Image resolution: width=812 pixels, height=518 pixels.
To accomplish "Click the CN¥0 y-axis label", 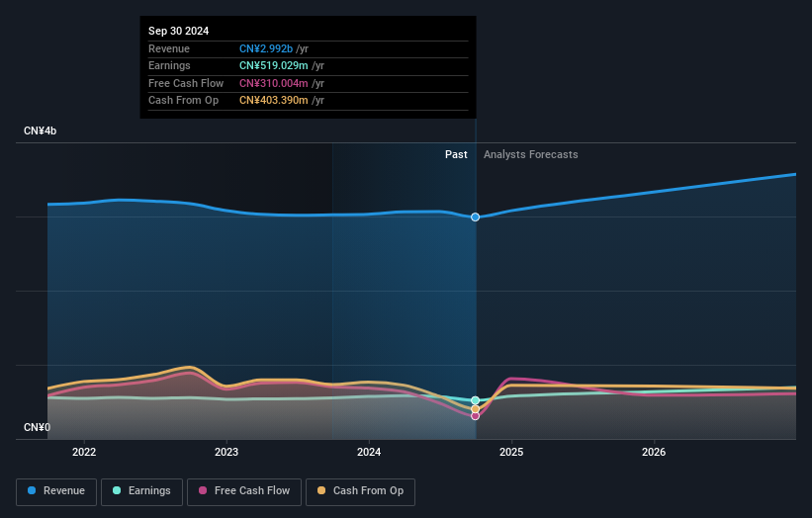I will [37, 427].
